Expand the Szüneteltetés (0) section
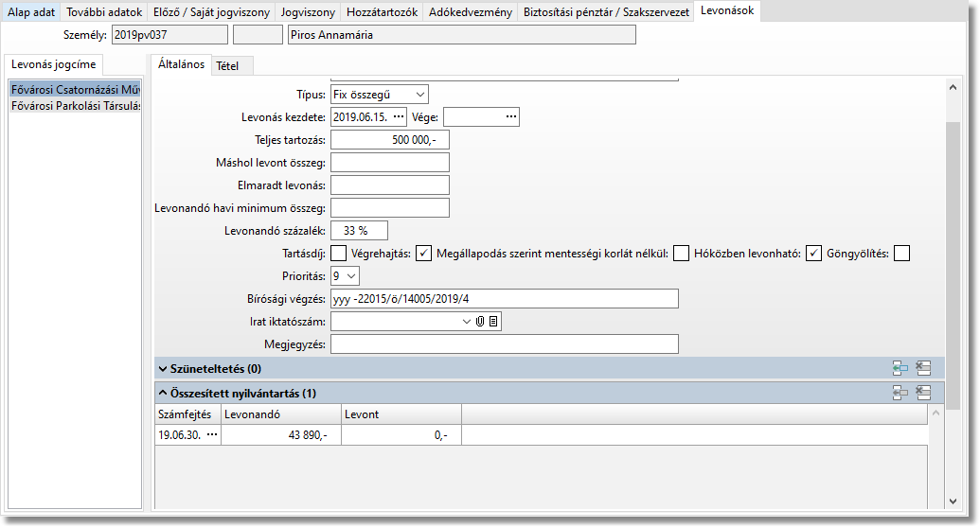Screen dimensions: 980x528 tap(163, 369)
